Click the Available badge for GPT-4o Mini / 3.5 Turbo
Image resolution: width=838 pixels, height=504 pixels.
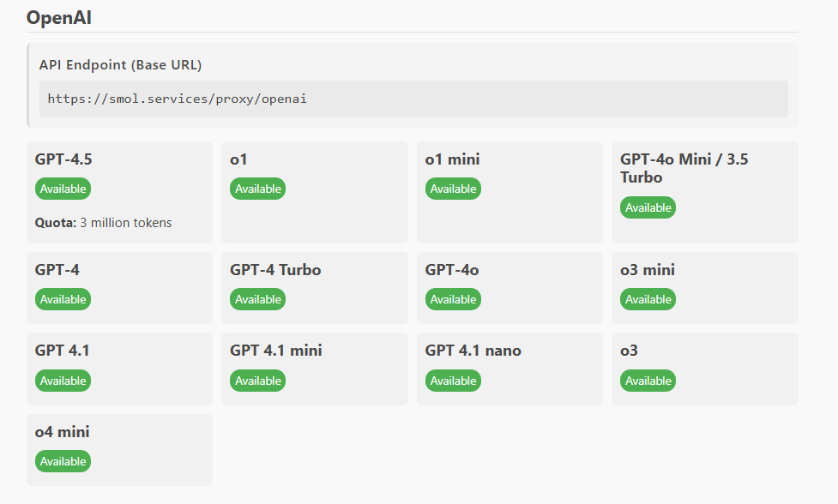click(x=648, y=207)
